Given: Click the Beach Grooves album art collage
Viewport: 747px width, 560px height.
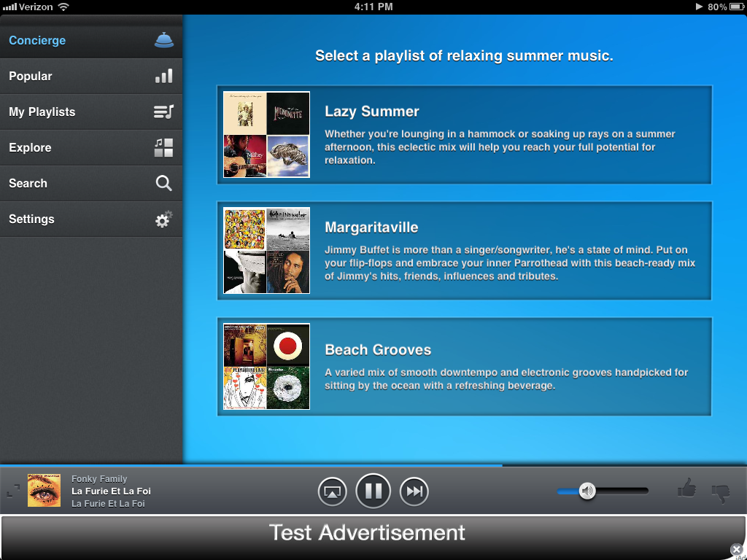Looking at the screenshot, I should tap(267, 367).
